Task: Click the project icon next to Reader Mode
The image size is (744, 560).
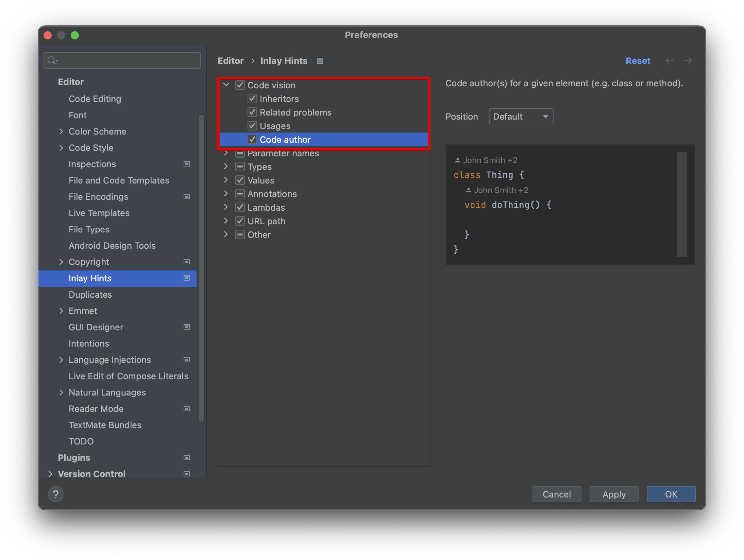Action: pyautogui.click(x=187, y=408)
